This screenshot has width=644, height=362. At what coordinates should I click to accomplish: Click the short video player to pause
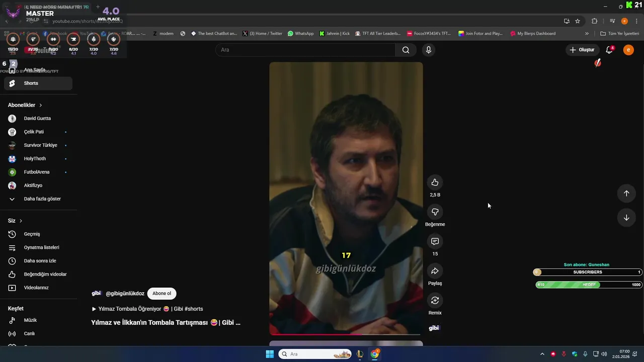click(346, 199)
